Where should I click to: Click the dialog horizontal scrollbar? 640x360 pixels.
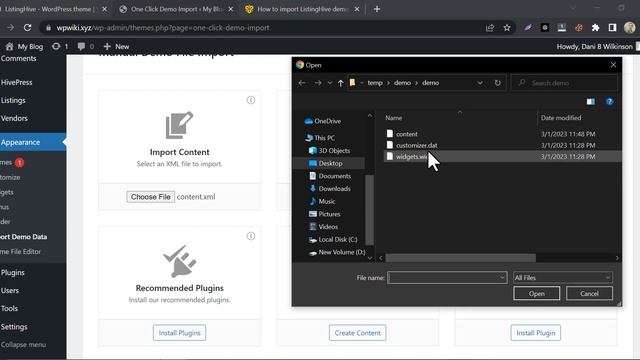pos(461,258)
